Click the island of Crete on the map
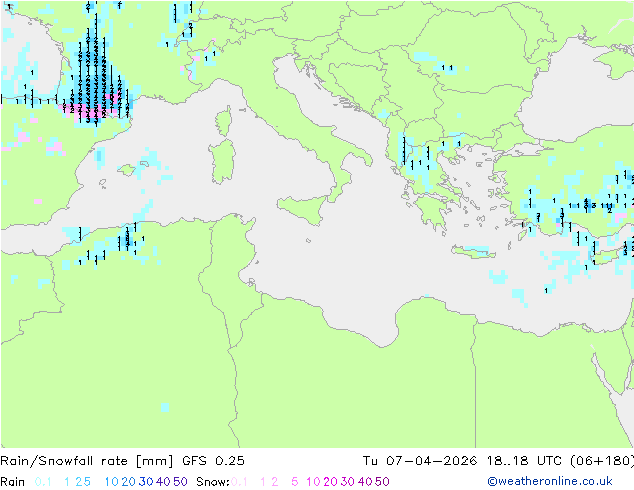 [474, 252]
